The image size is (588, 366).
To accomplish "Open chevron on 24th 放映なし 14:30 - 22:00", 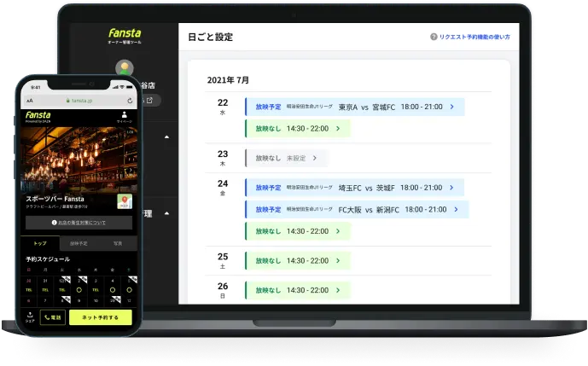I will tap(338, 231).
